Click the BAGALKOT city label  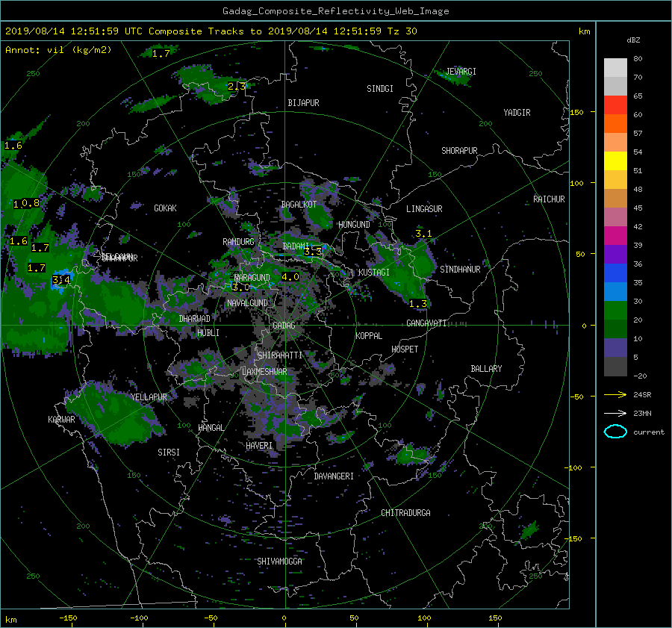(x=299, y=205)
